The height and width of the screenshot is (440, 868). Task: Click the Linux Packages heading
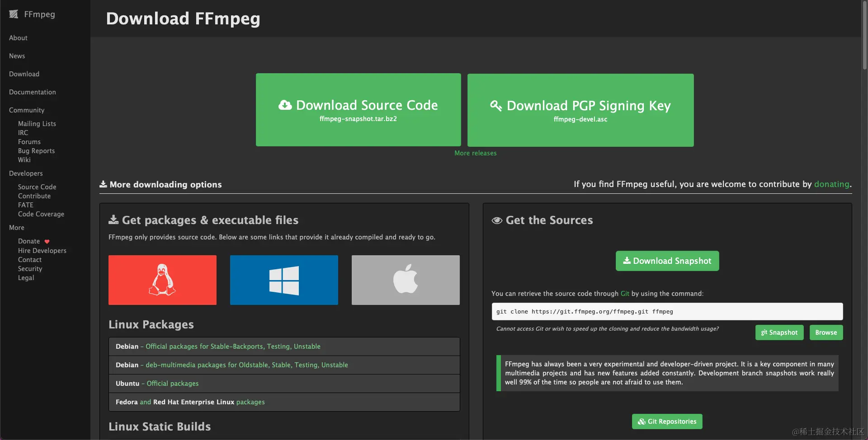151,324
